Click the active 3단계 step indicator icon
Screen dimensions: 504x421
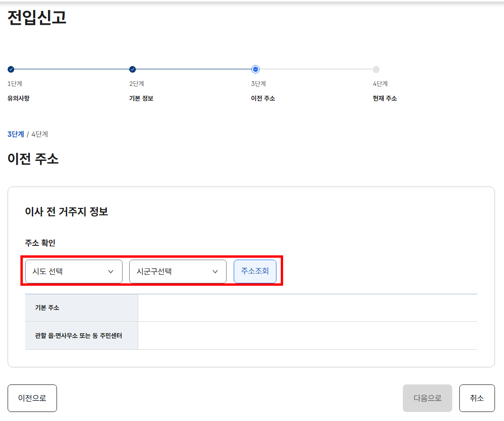point(255,69)
